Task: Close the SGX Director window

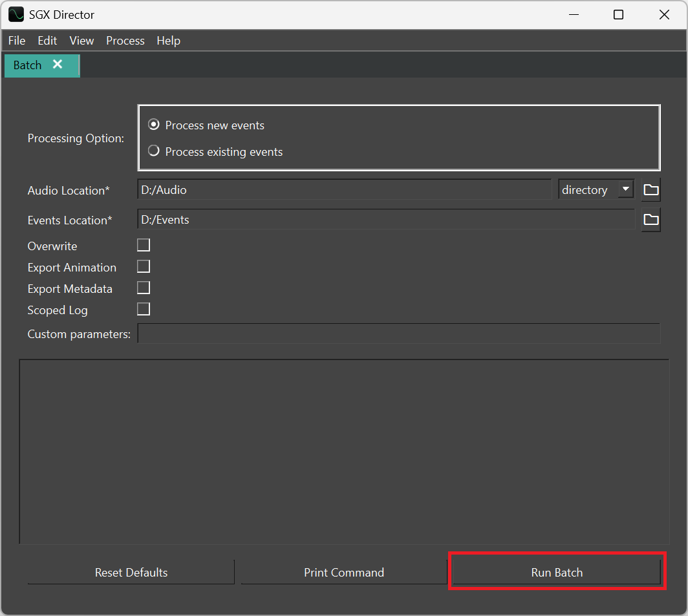Action: pos(664,14)
